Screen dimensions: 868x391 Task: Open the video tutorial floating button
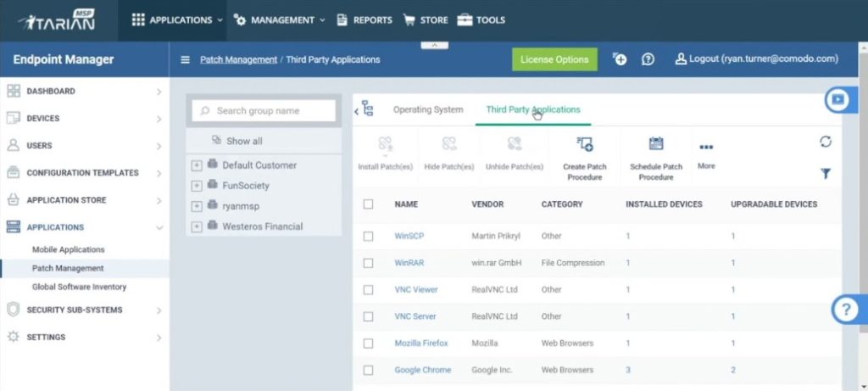(x=840, y=100)
